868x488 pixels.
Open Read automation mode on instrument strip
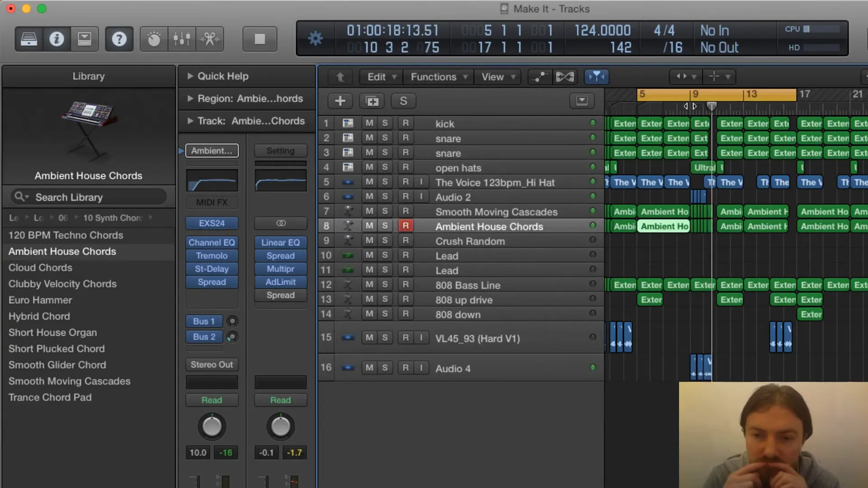[212, 400]
